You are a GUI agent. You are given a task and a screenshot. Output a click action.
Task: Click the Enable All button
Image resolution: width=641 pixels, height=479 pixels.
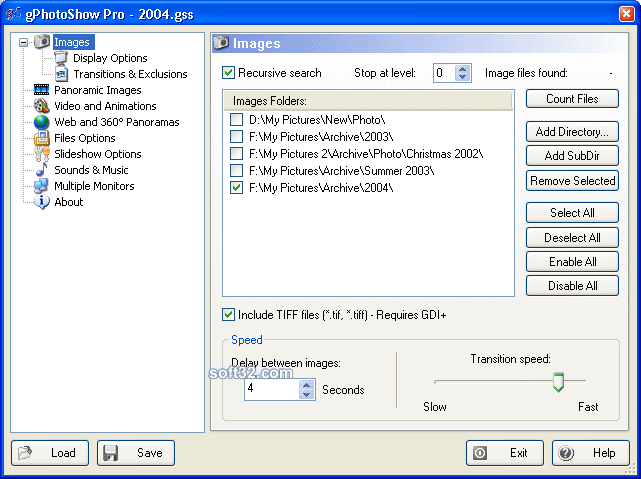[572, 262]
